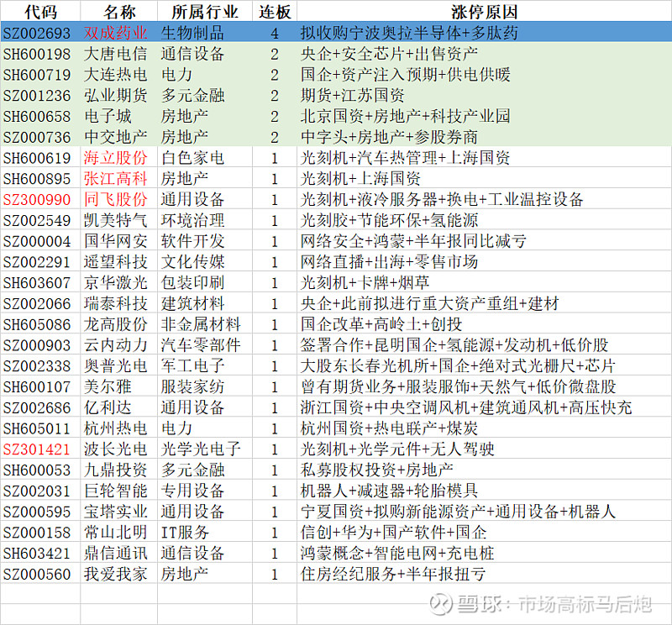Select cell 私募股权投资+房地产
672x625 pixels.
376,470
